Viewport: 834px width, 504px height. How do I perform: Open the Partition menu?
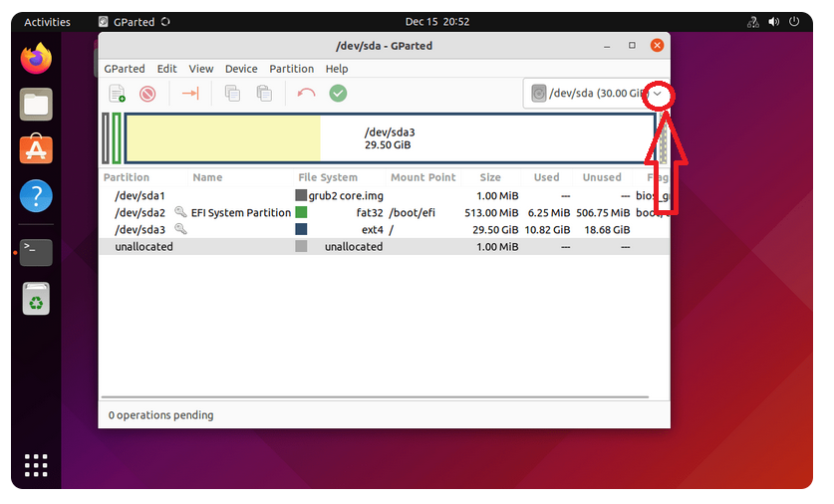pyautogui.click(x=292, y=69)
